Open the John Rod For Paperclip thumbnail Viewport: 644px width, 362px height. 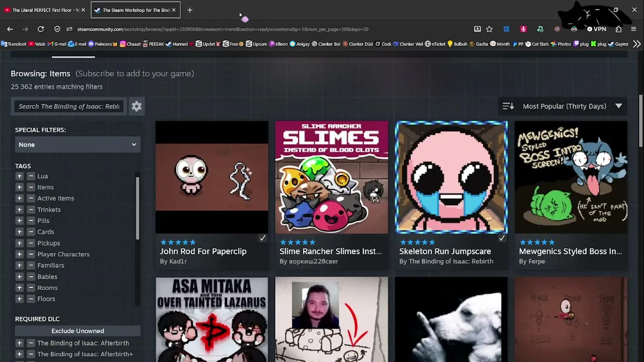pos(212,177)
